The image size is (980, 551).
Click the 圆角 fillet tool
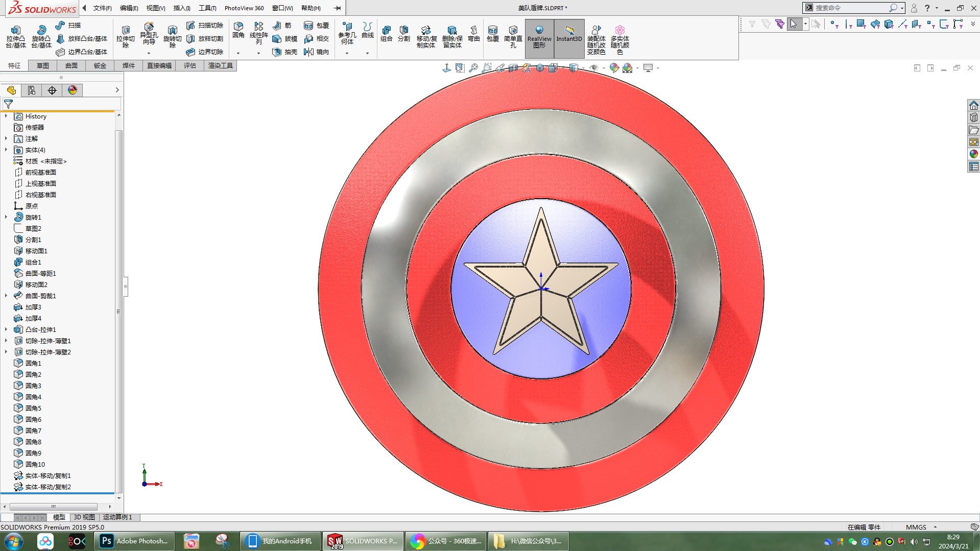[x=238, y=30]
